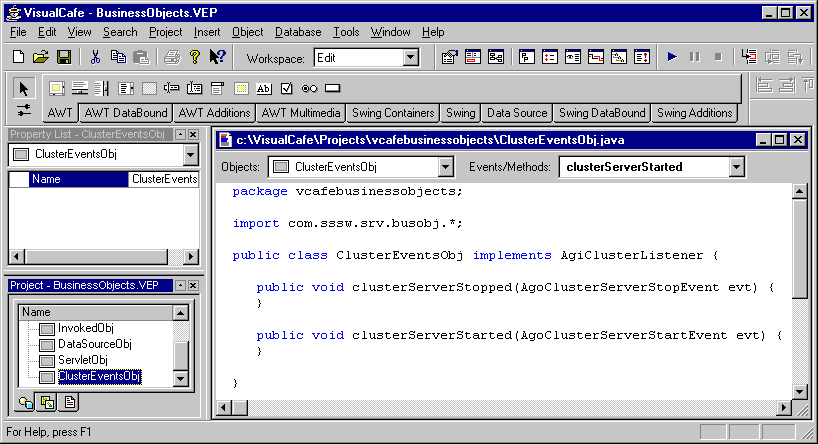
Task: Activate the context help arrow-question icon
Action: pyautogui.click(x=217, y=57)
